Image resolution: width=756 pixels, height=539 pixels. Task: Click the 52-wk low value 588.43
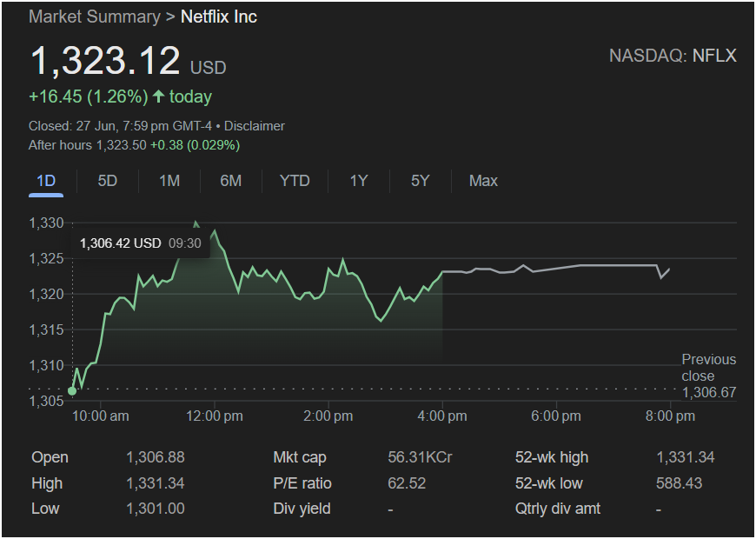[x=679, y=483]
